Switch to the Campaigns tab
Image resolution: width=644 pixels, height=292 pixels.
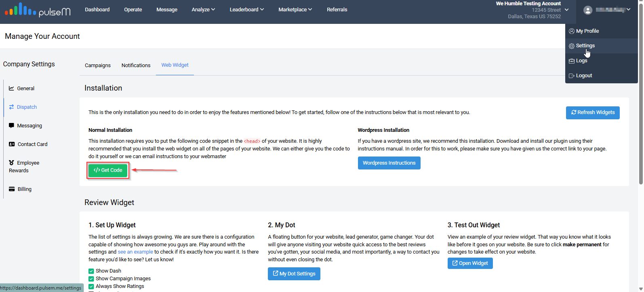pyautogui.click(x=98, y=66)
